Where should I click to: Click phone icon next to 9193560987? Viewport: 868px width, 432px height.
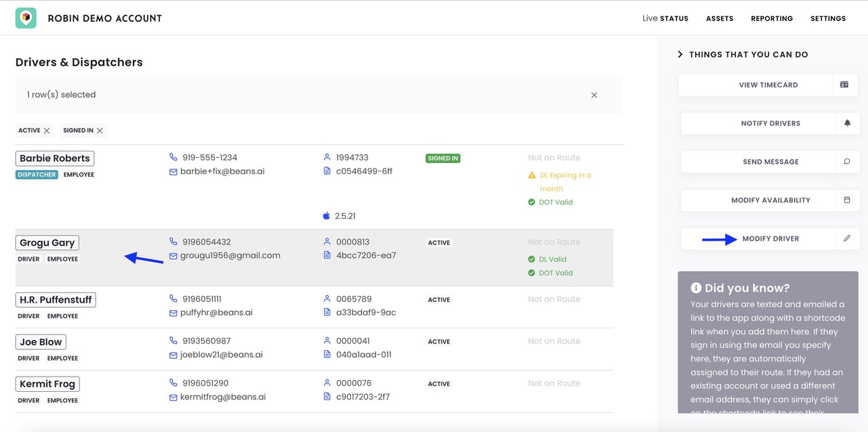point(173,341)
